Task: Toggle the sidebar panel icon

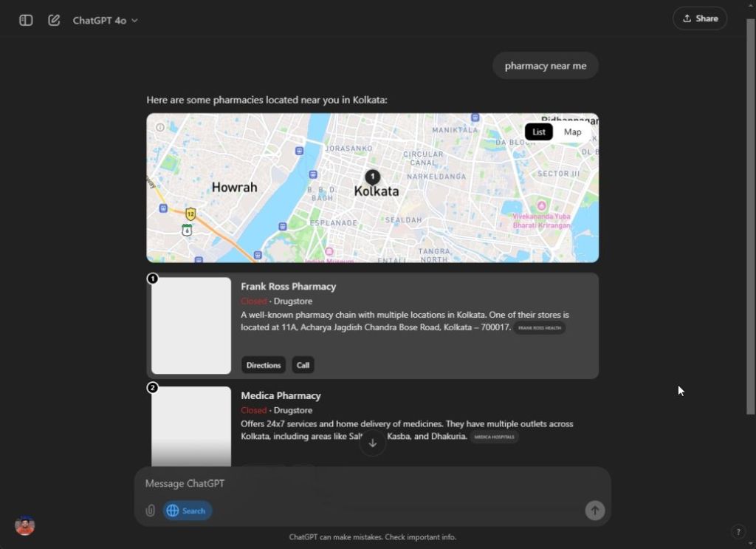Action: (26, 20)
